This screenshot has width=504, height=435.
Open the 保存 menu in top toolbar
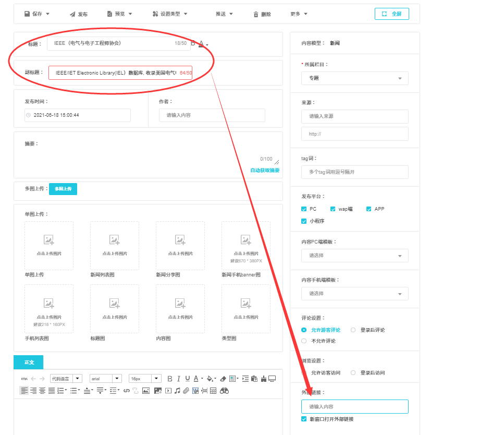tap(37, 14)
